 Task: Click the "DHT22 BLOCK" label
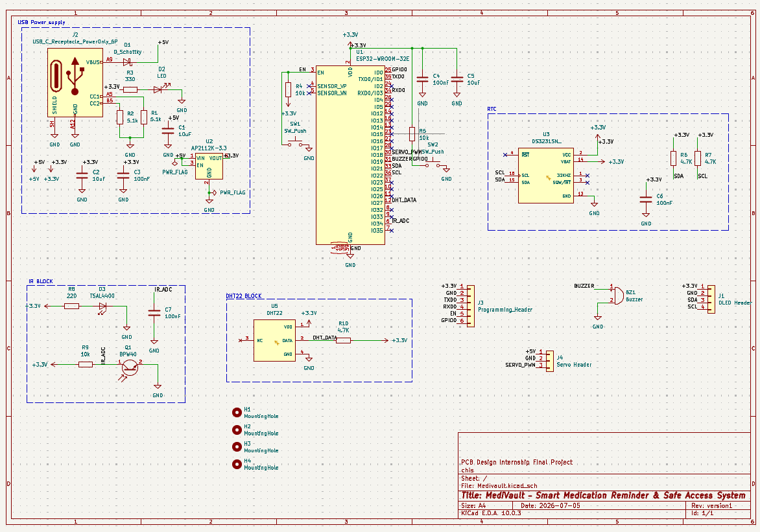tap(244, 296)
